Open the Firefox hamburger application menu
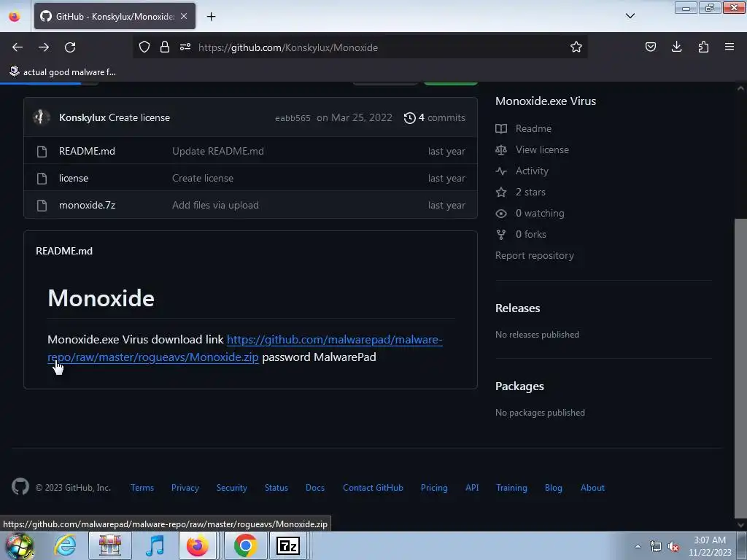 click(729, 47)
